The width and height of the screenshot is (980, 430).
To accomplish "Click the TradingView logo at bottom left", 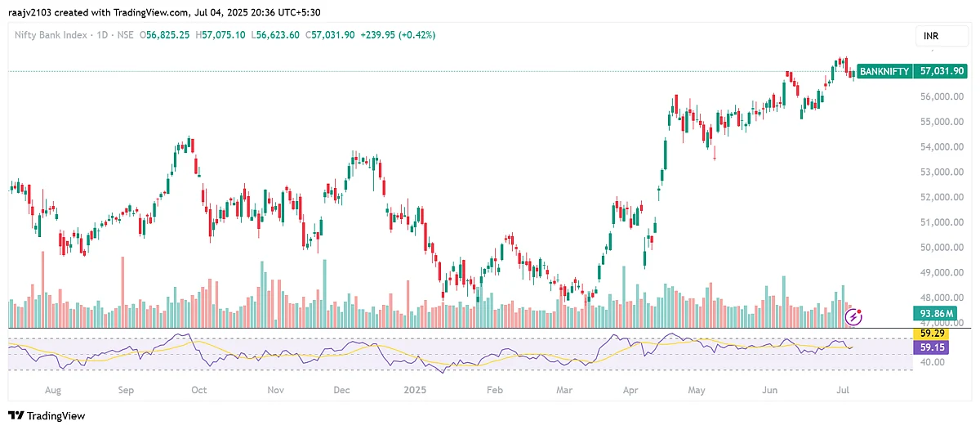I will point(47,415).
